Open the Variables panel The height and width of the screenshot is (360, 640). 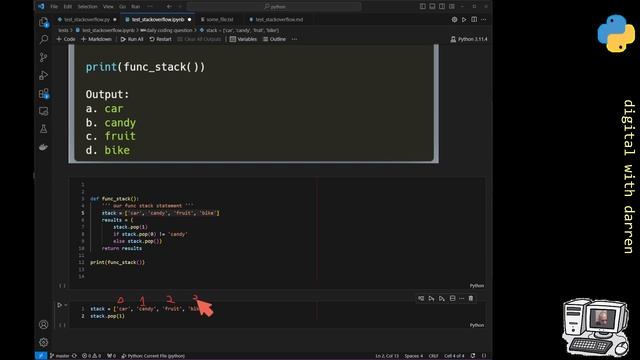243,39
